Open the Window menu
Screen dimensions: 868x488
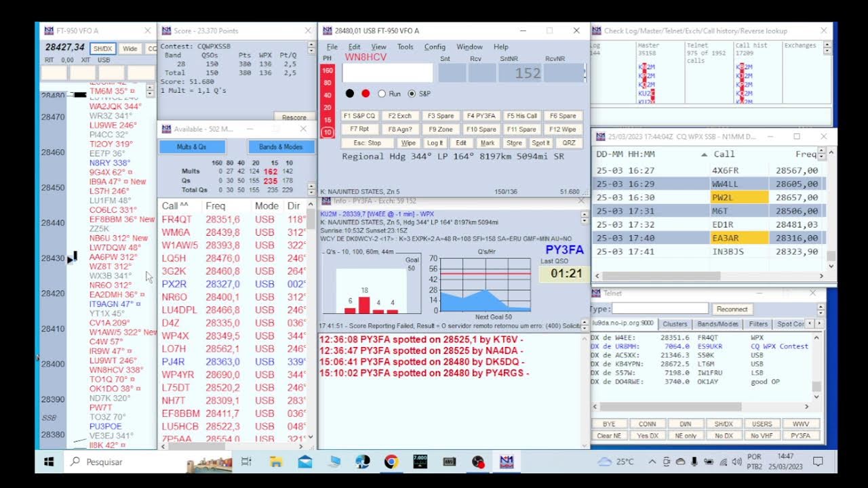469,47
